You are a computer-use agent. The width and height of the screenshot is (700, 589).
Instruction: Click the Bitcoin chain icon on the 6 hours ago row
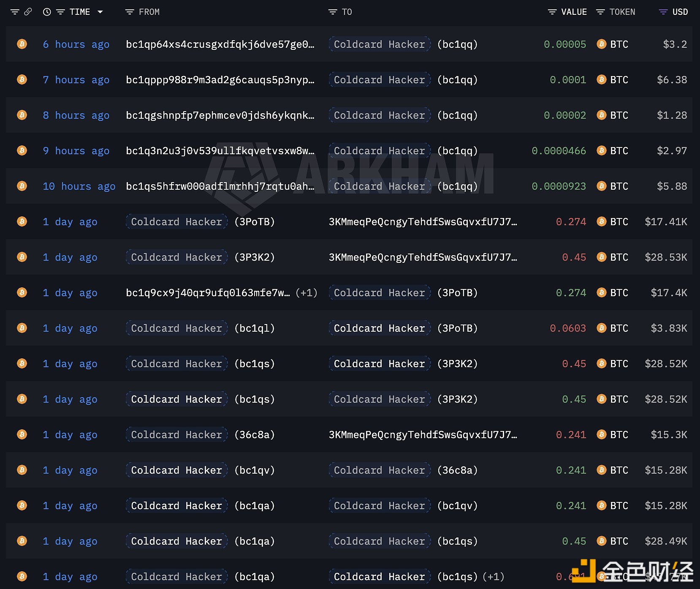[x=22, y=44]
